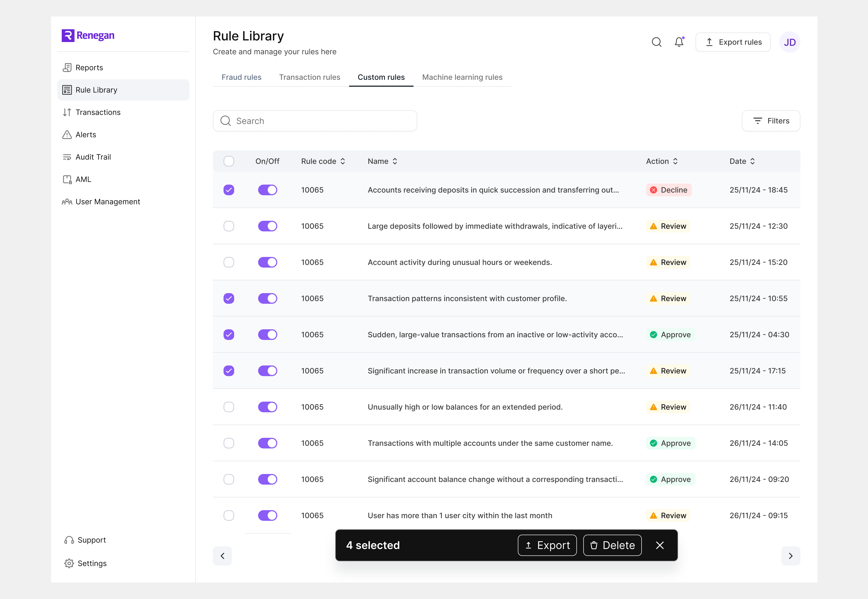The height and width of the screenshot is (599, 868).
Task: Click the User Management people icon
Action: point(67,202)
